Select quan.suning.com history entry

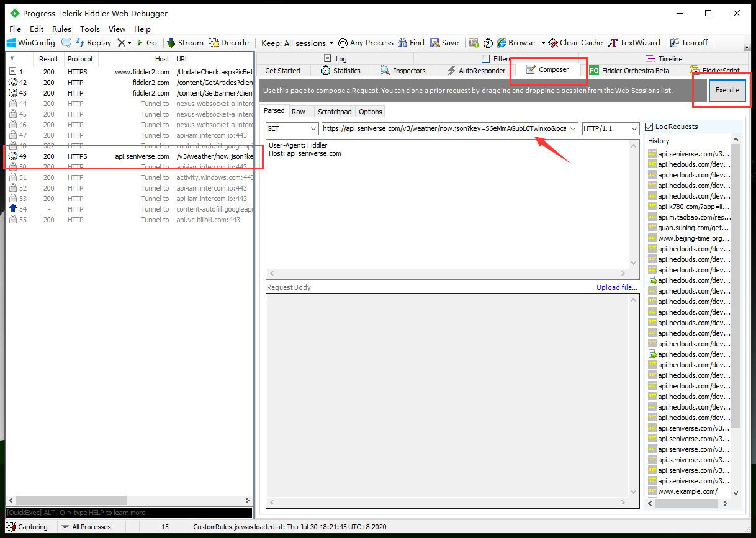(x=690, y=228)
